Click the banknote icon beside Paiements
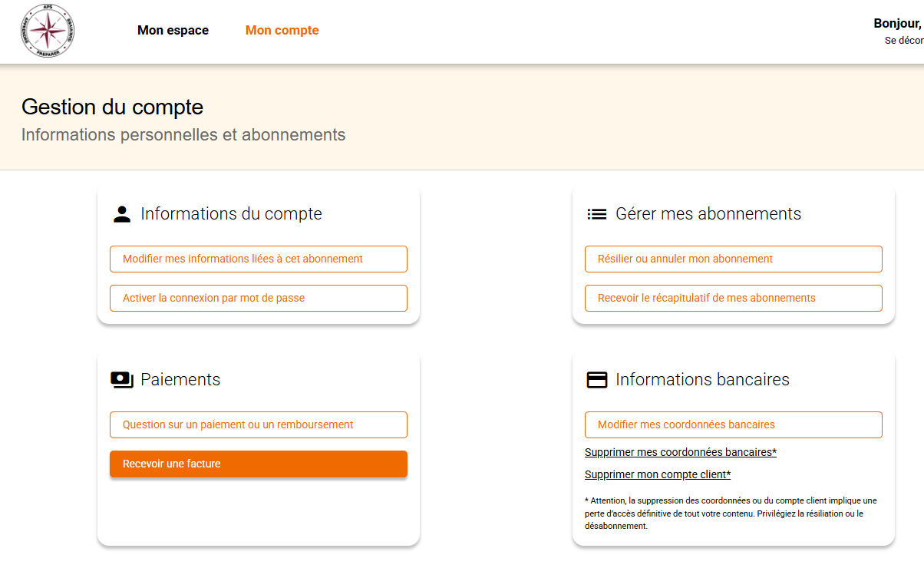 coord(122,380)
